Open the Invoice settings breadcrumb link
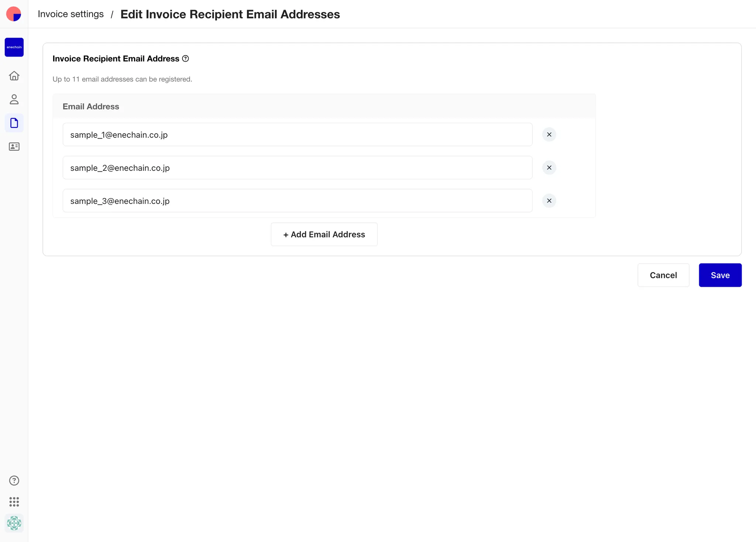Screen dimensions: 756x542 coord(71,14)
